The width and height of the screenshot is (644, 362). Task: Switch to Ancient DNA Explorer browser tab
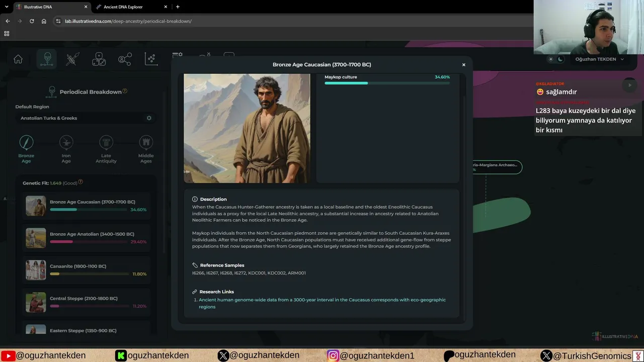coord(132,7)
